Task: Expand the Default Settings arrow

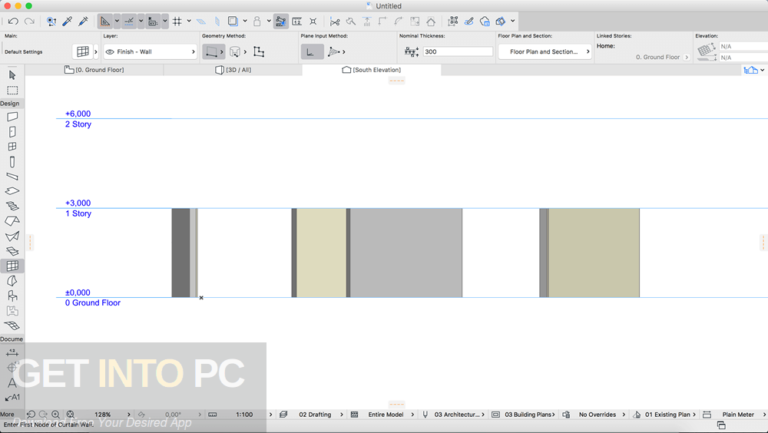Action: (96, 51)
